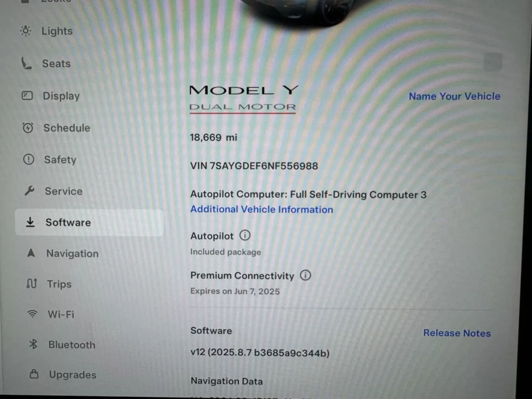Open the Release Notes link
The height and width of the screenshot is (399, 532).
[457, 333]
